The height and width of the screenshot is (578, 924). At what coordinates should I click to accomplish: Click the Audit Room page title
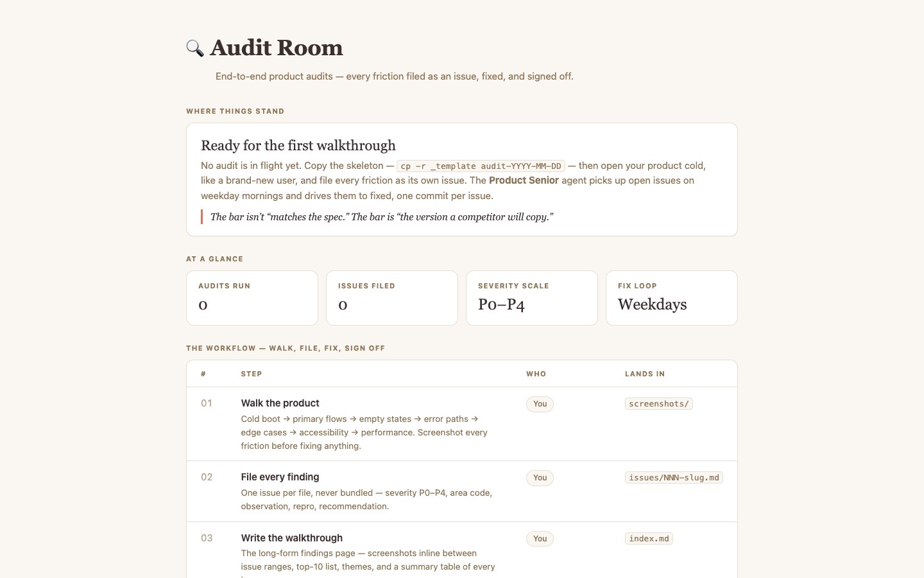tap(276, 48)
